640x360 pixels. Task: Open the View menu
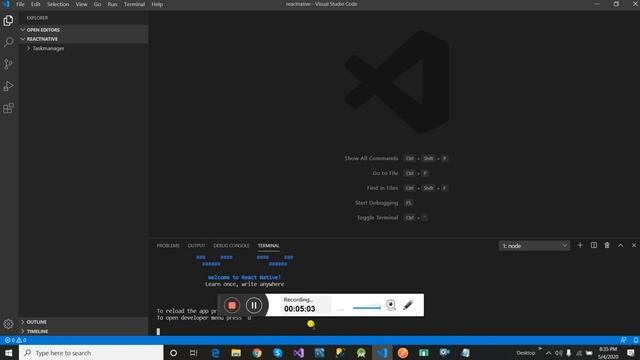pos(81,4)
